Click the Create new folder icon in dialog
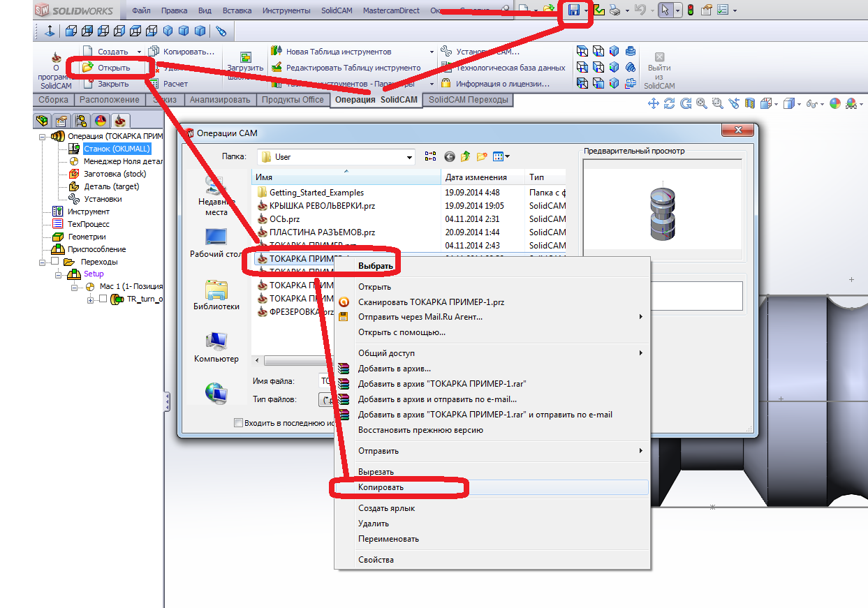Image resolution: width=868 pixels, height=608 pixels. pos(481,157)
